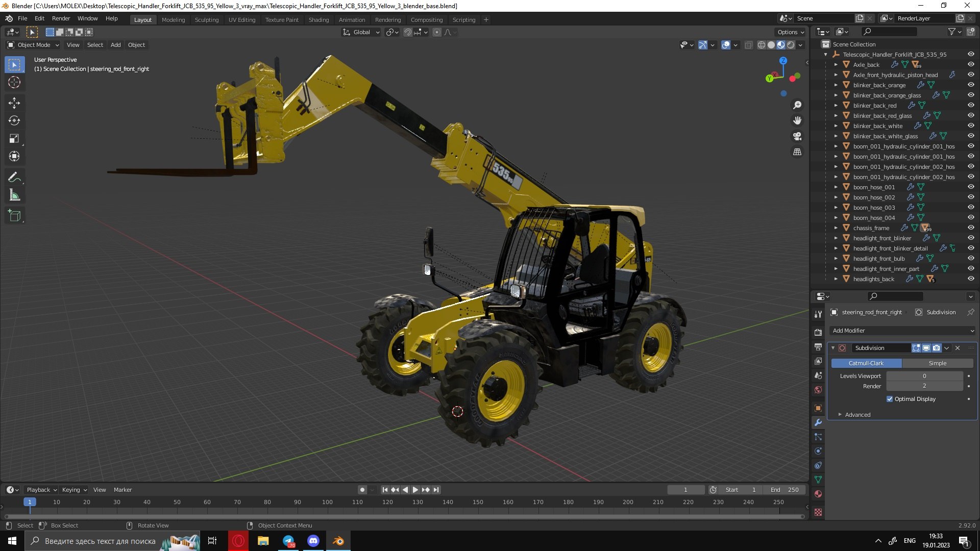The width and height of the screenshot is (980, 551).
Task: Open the Keying dropdown in timeline
Action: point(75,490)
